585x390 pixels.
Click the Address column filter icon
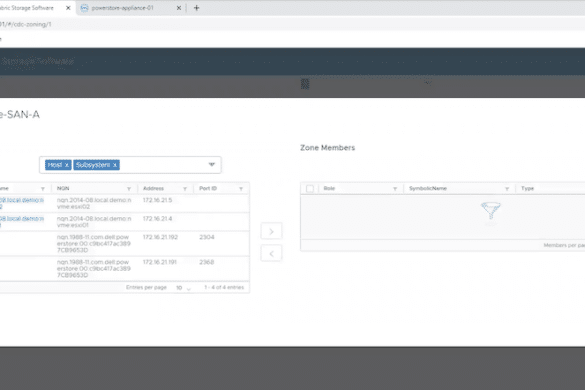[x=185, y=189]
